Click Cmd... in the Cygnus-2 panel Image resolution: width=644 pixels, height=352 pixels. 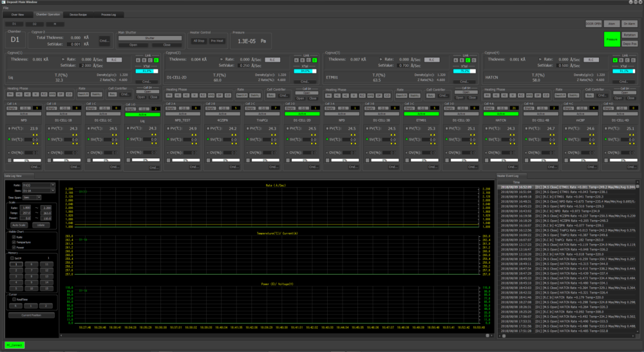104,41
